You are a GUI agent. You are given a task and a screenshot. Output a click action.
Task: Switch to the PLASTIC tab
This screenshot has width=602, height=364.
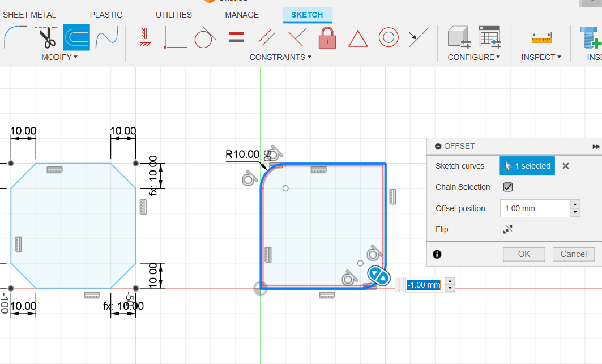click(106, 15)
